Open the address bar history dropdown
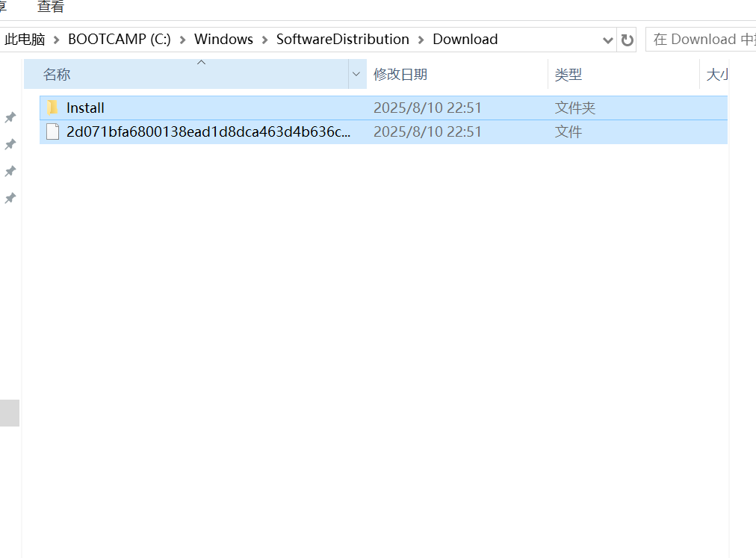 [607, 40]
